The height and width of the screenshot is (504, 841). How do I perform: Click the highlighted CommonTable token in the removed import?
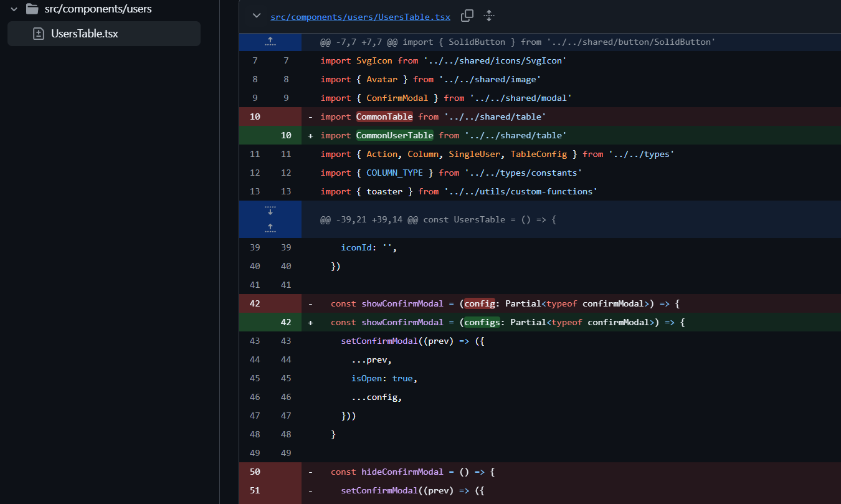384,116
